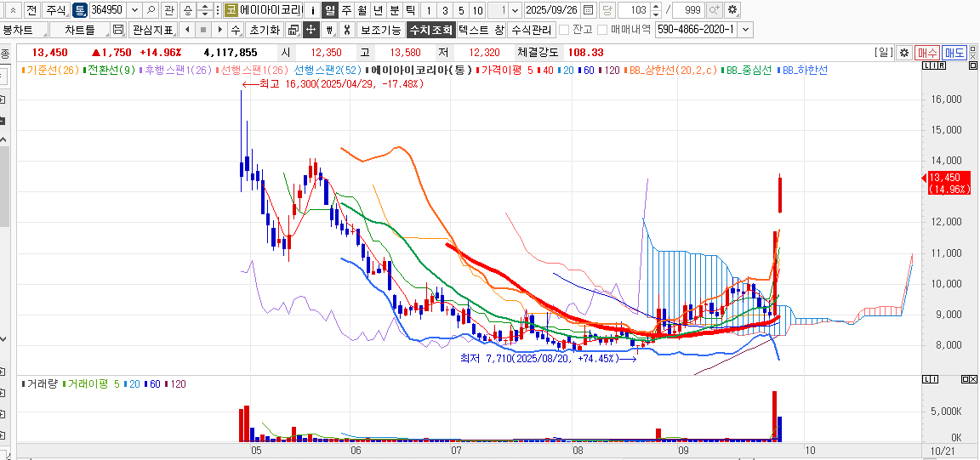Click the zoom-in magnifier plus icon
This screenshot has height=460, width=980.
(x=714, y=10)
